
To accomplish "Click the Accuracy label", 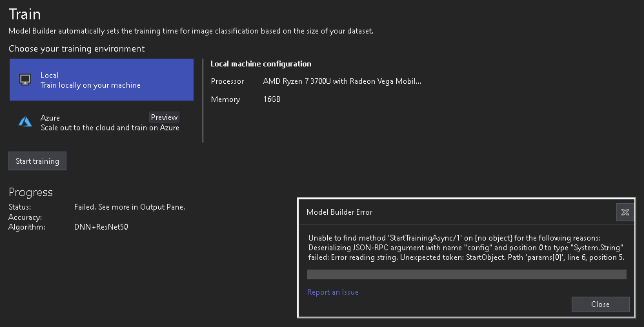I will click(25, 217).
